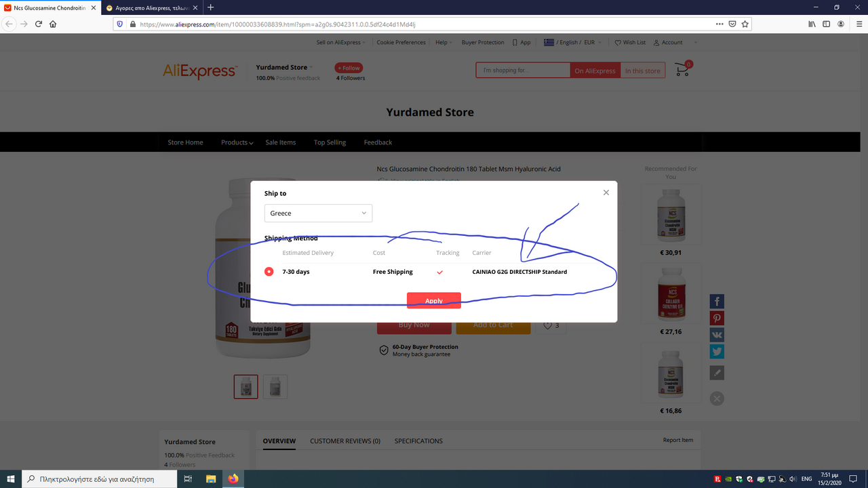The height and width of the screenshot is (488, 868).
Task: Toggle Firefox sidebar view
Action: (x=826, y=24)
